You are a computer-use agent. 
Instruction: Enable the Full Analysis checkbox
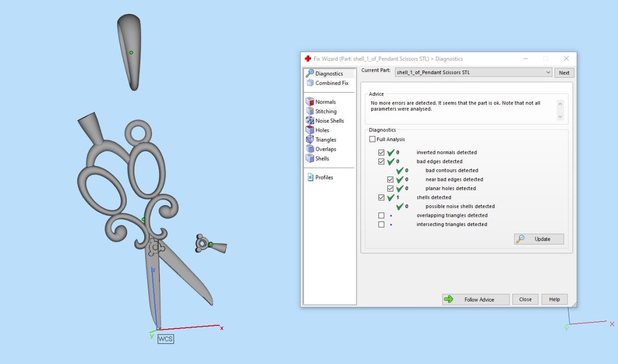[372, 140]
